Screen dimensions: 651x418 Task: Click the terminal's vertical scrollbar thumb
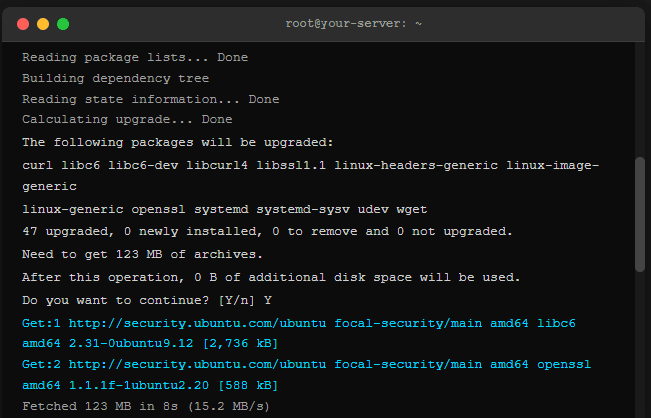[640, 213]
